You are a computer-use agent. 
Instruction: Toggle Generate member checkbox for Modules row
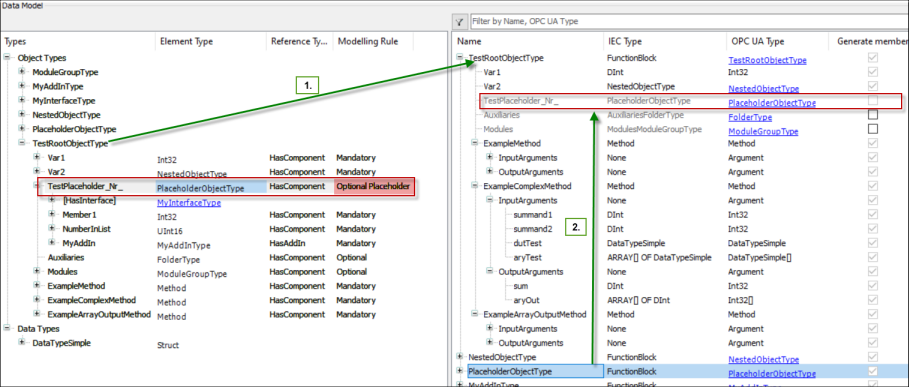tap(872, 129)
